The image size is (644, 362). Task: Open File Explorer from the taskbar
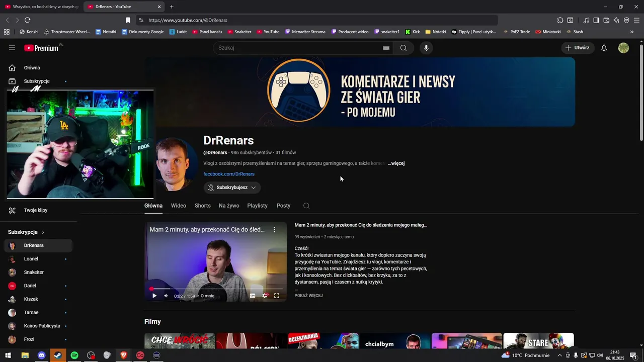25,355
